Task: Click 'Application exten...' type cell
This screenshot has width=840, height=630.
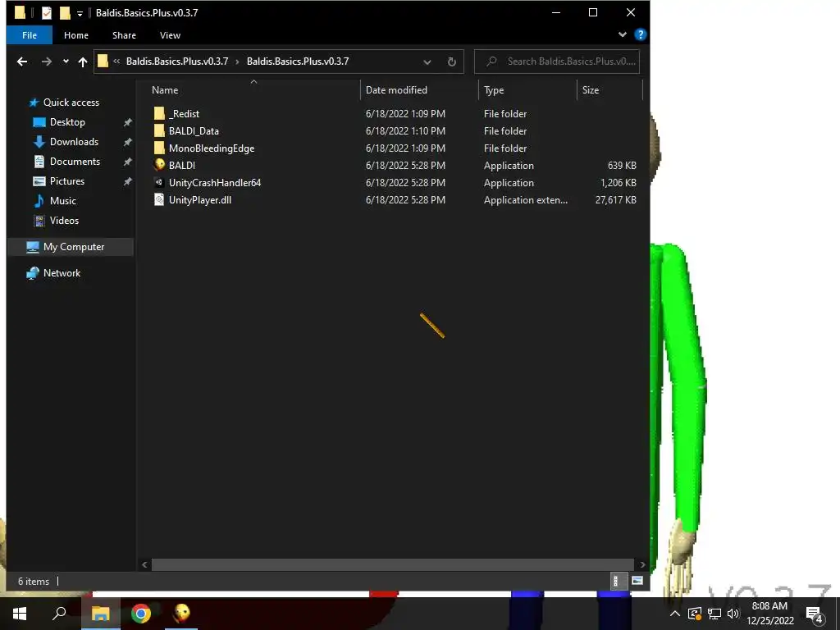Action: (x=526, y=200)
